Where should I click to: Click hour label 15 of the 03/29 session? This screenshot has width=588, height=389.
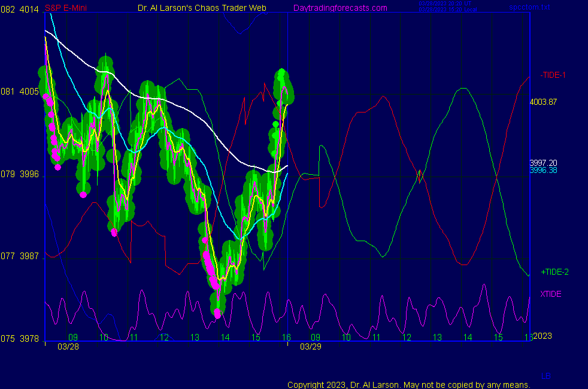click(498, 338)
